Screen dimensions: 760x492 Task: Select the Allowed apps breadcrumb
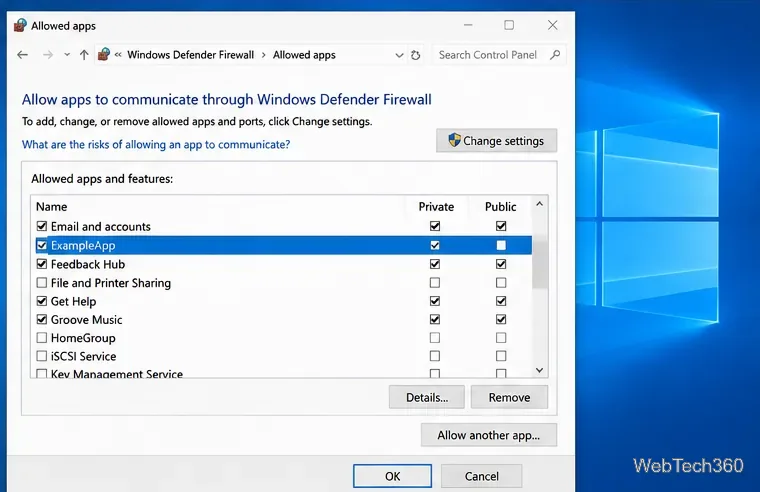point(304,55)
